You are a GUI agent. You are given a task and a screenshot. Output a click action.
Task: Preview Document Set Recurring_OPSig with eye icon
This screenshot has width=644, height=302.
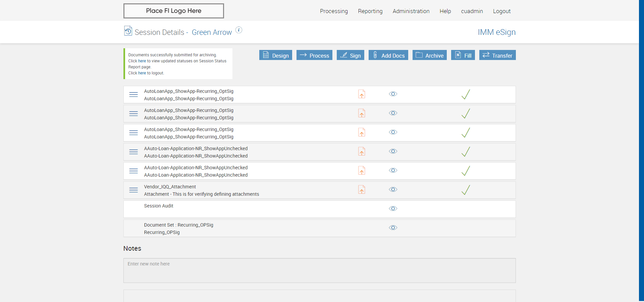[x=393, y=228]
